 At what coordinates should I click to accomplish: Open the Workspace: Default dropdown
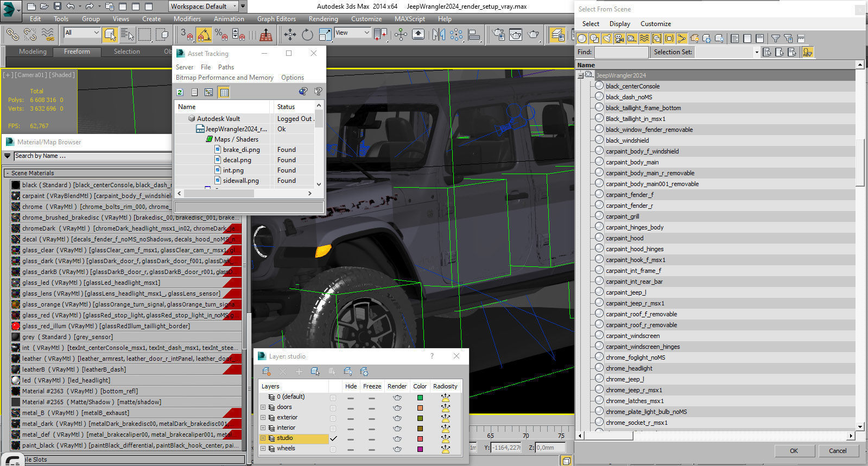[204, 7]
